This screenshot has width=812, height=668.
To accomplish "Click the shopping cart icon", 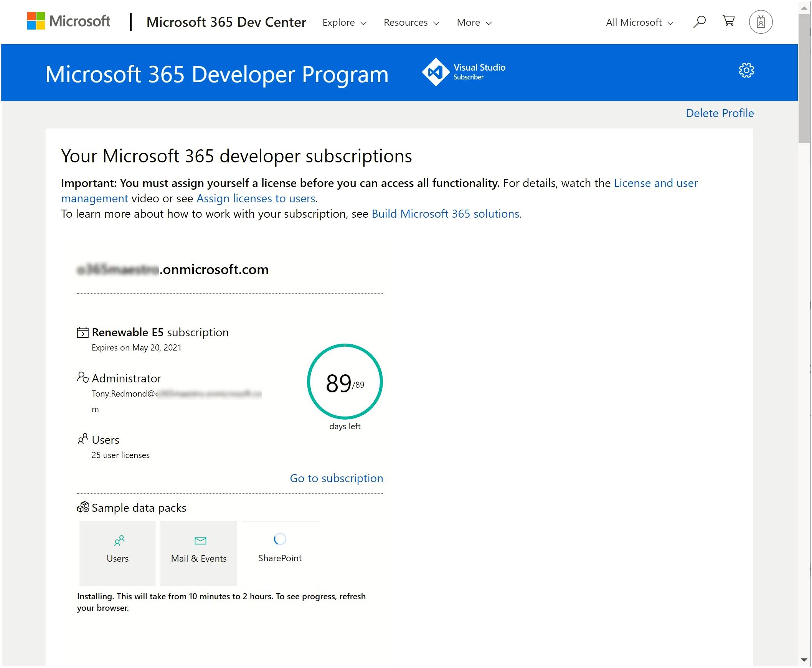I will pos(728,21).
